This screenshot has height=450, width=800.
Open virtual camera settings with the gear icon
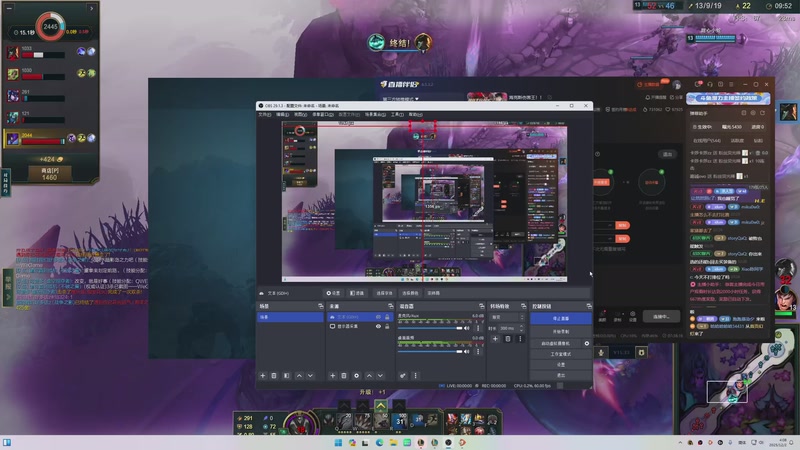coord(587,343)
